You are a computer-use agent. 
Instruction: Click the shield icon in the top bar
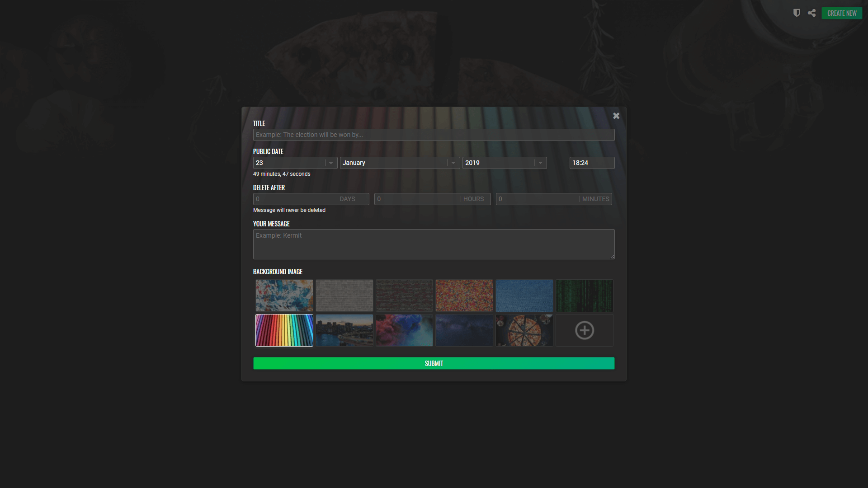click(x=796, y=13)
